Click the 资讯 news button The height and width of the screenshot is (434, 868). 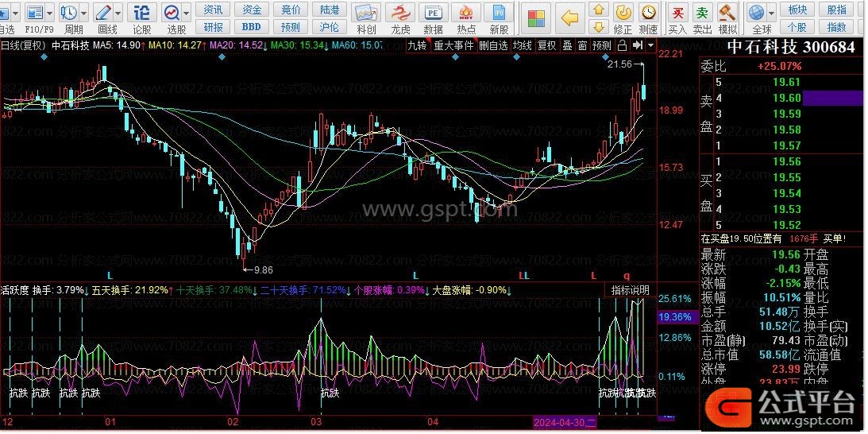(x=213, y=10)
